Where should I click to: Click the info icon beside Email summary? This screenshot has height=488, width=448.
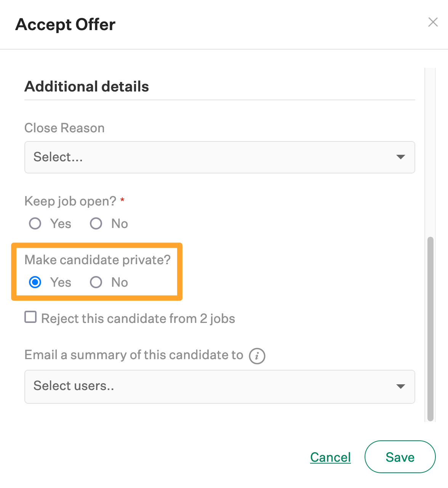(x=257, y=356)
